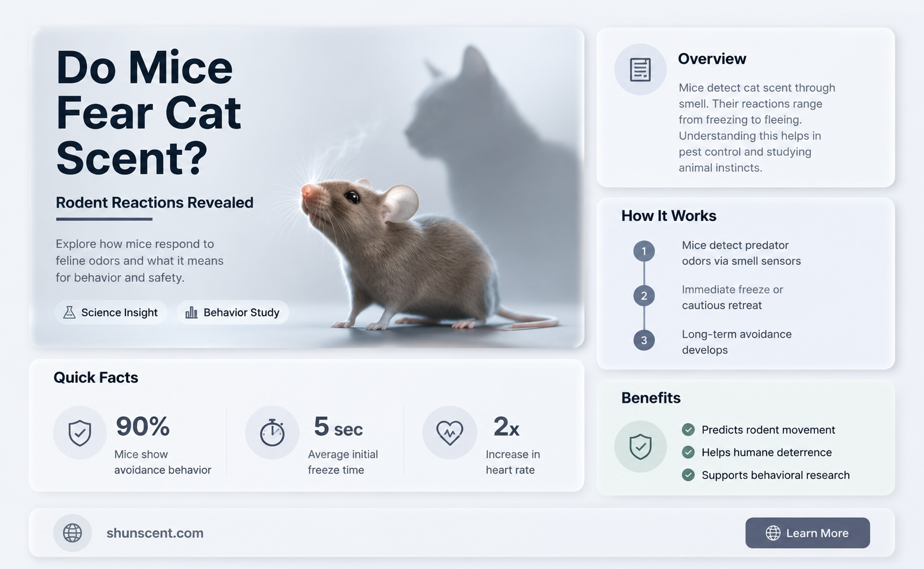The image size is (924, 569).
Task: Click the title Do Mice Fear Cat Scent?
Action: (149, 113)
